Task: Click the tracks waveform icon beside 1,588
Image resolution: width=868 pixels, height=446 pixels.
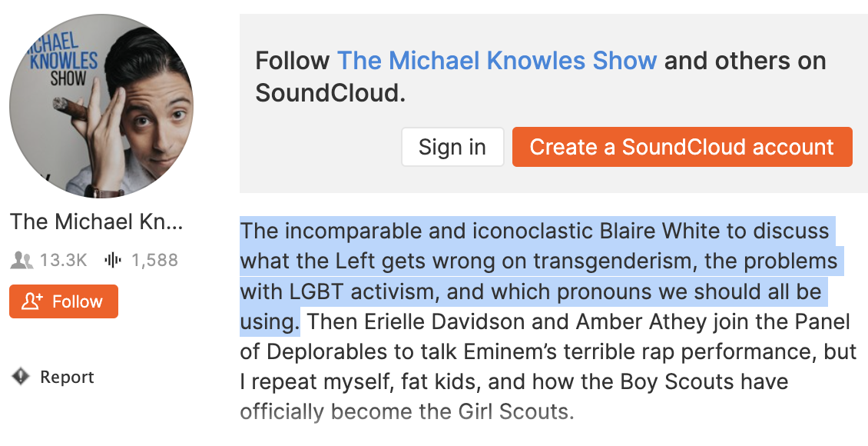Action: click(113, 261)
